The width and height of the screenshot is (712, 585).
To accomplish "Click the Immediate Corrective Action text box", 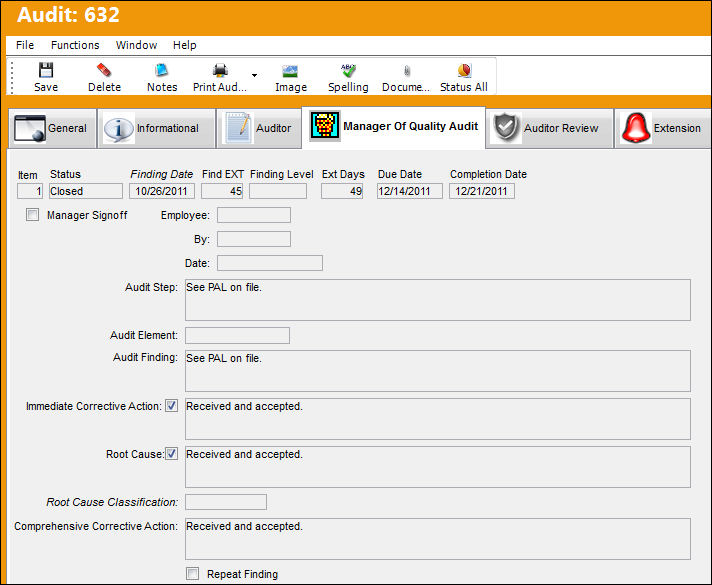I will click(x=438, y=419).
